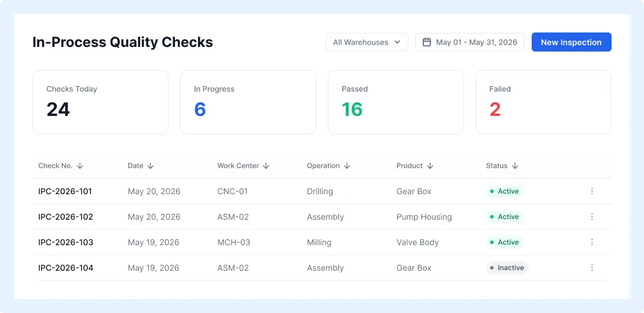Click the calendar icon in date range
This screenshot has width=644, height=313.
[x=427, y=42]
